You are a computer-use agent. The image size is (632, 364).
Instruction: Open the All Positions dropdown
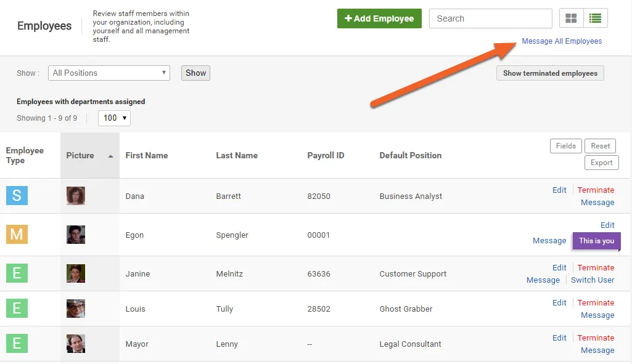click(109, 73)
